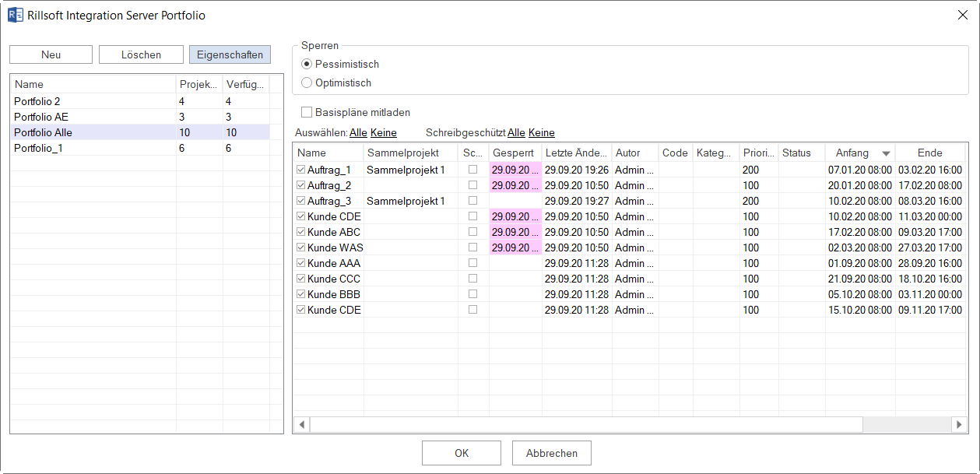Click start date 21.09.20 08:00
Screen dimensions: 980x474
(x=860, y=279)
